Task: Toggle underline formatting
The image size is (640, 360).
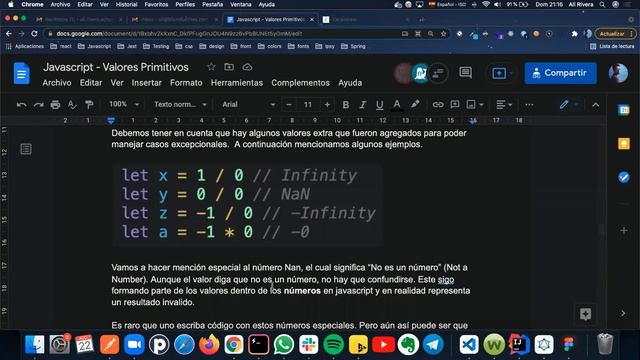Action: (380, 105)
